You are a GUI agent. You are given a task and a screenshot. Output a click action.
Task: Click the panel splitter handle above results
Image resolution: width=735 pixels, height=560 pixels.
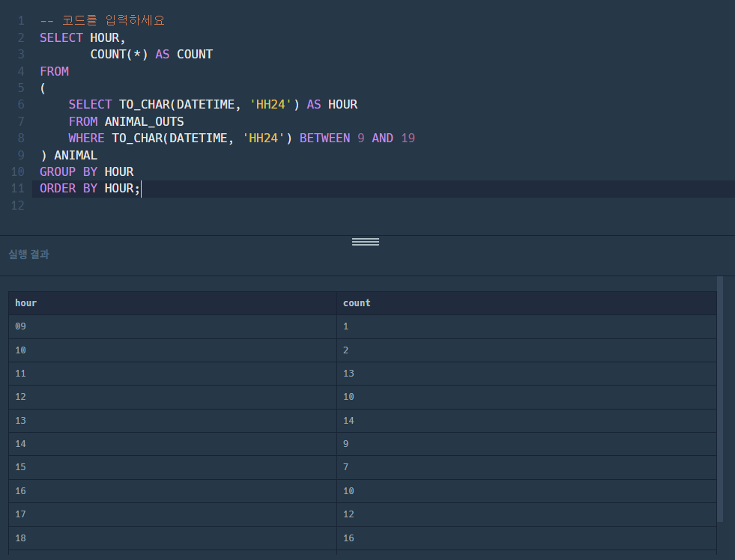tap(366, 242)
